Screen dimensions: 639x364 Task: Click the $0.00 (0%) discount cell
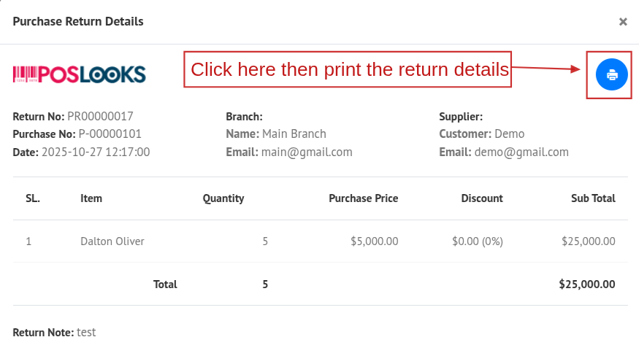[x=478, y=241]
